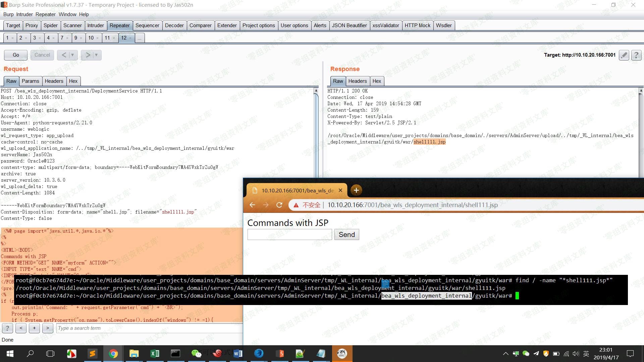Viewport: 644px width, 362px height.
Task: Click Chrome icon in the taskbar
Action: (113, 354)
